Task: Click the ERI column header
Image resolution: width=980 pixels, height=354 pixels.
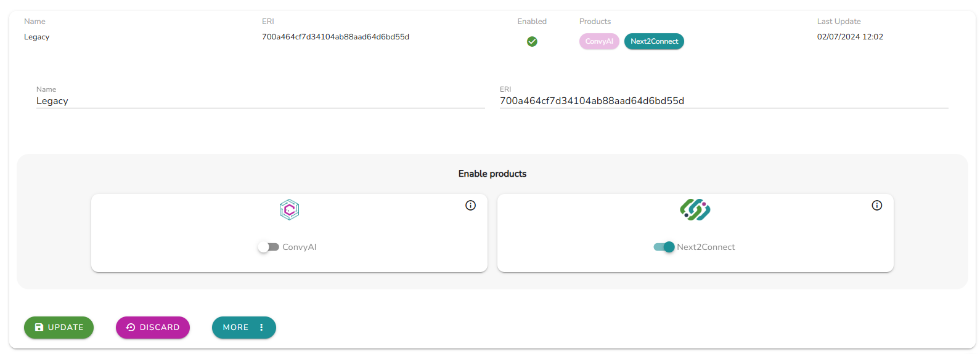Action: pos(268,22)
